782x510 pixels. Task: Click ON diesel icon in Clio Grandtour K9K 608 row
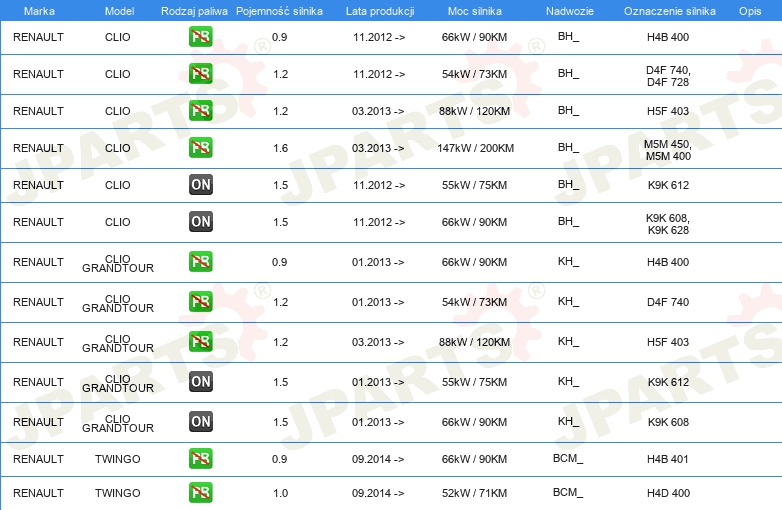coord(200,421)
